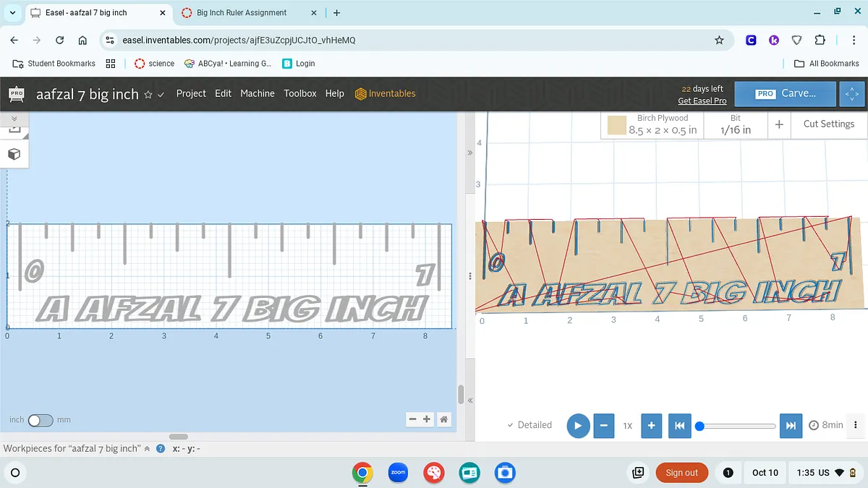Open the Toolbox menu
868x488 pixels.
point(300,93)
